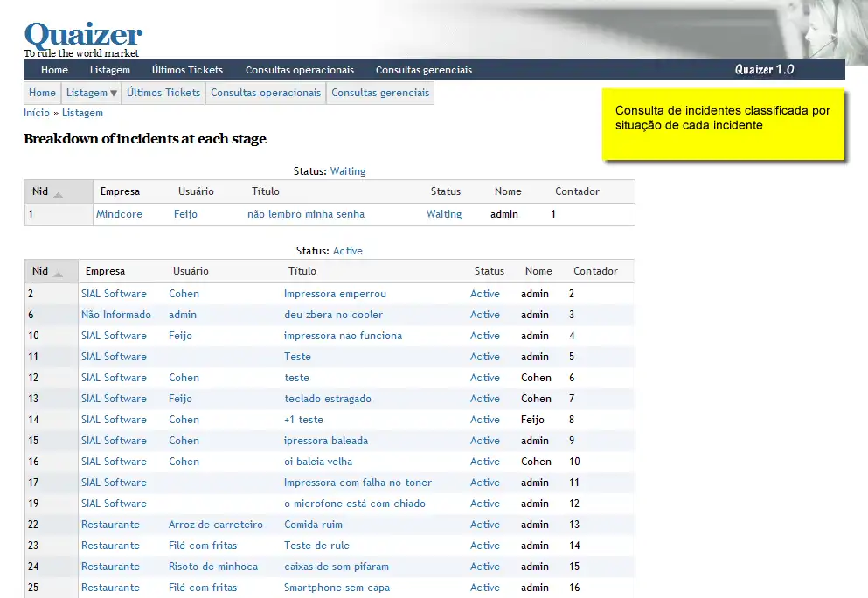
Task: Open ticket 'ipressora baleada'
Action: [x=325, y=441]
